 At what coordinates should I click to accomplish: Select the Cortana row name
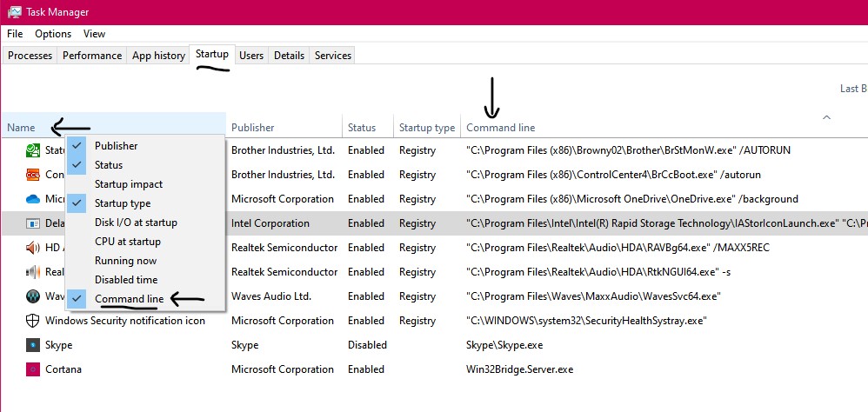[63, 369]
